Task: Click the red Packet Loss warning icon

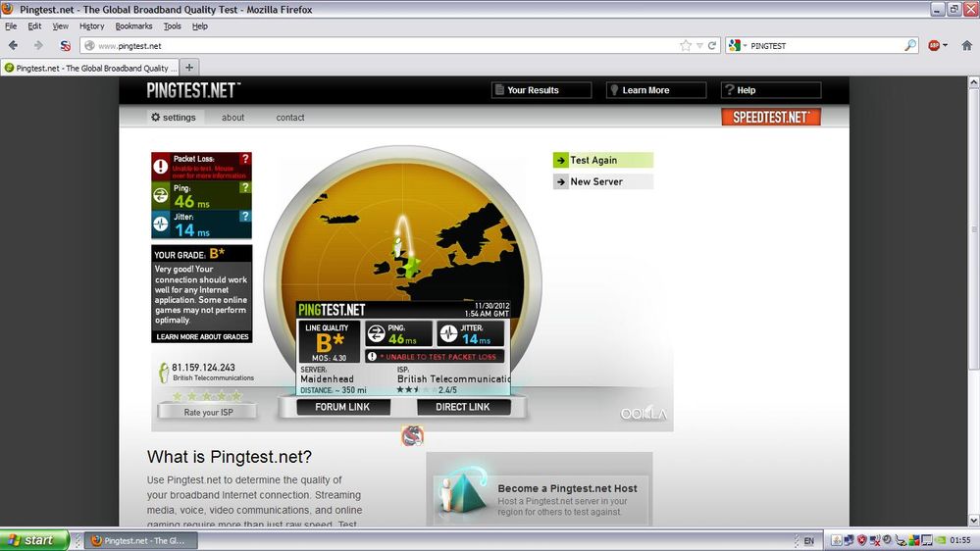Action: 161,166
